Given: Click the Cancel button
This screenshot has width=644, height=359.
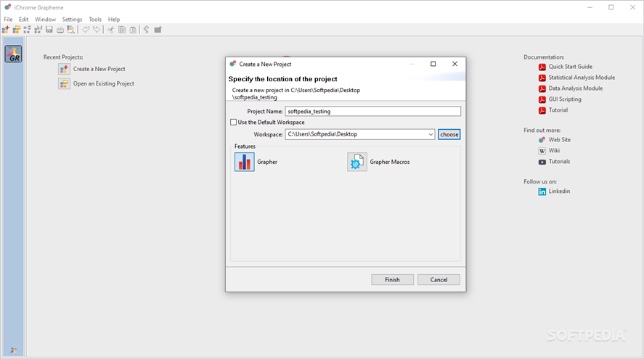Looking at the screenshot, I should coord(439,280).
